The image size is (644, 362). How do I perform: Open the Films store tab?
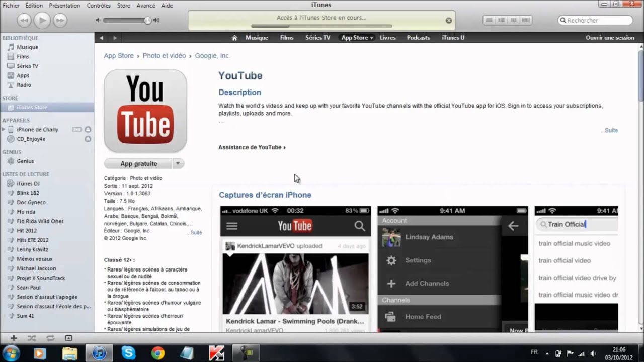click(287, 38)
